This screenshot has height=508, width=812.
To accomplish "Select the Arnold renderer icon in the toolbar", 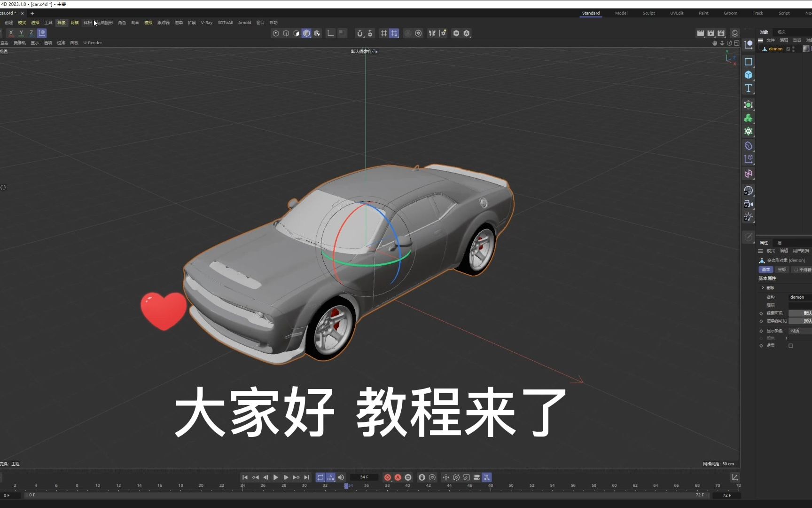I will coord(466,33).
